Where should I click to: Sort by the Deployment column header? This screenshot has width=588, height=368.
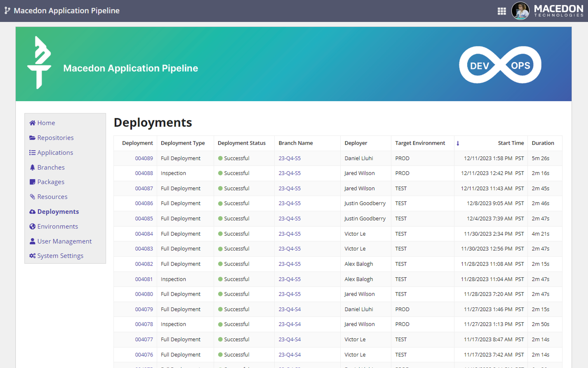click(138, 143)
